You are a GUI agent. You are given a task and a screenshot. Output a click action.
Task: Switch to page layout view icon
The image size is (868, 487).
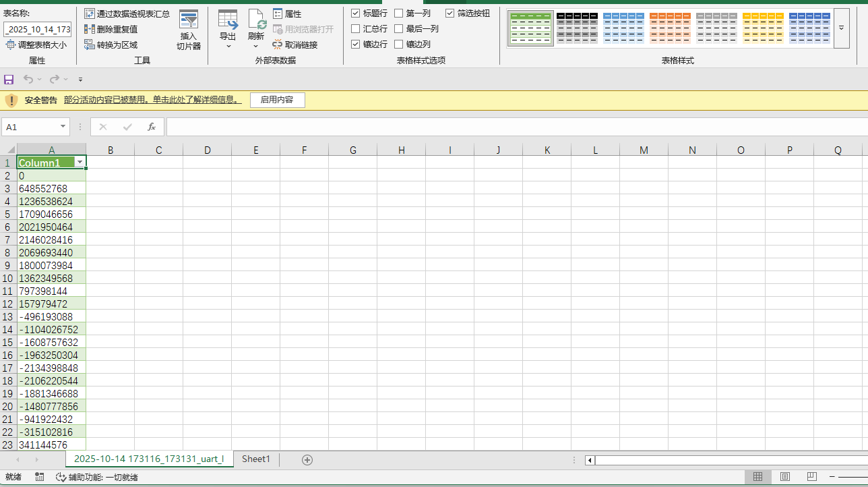pyautogui.click(x=784, y=477)
